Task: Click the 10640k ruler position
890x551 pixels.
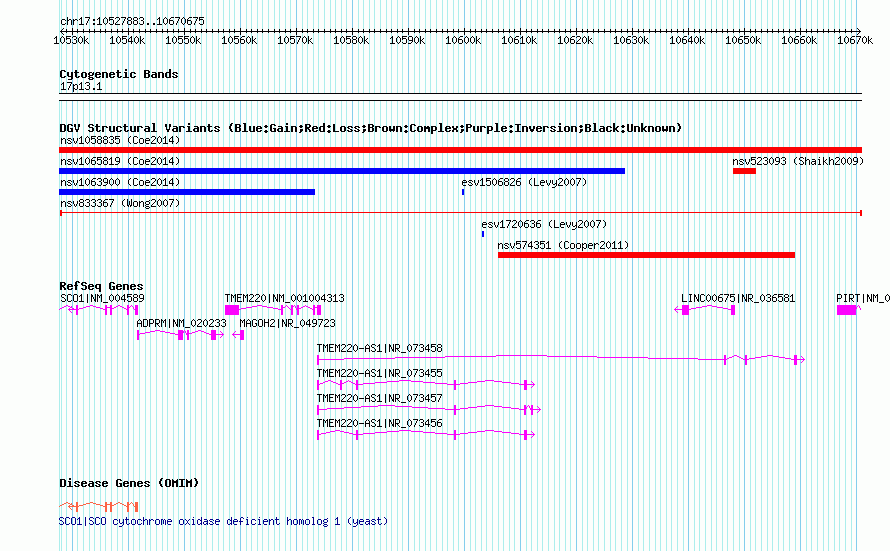Action: click(x=687, y=40)
